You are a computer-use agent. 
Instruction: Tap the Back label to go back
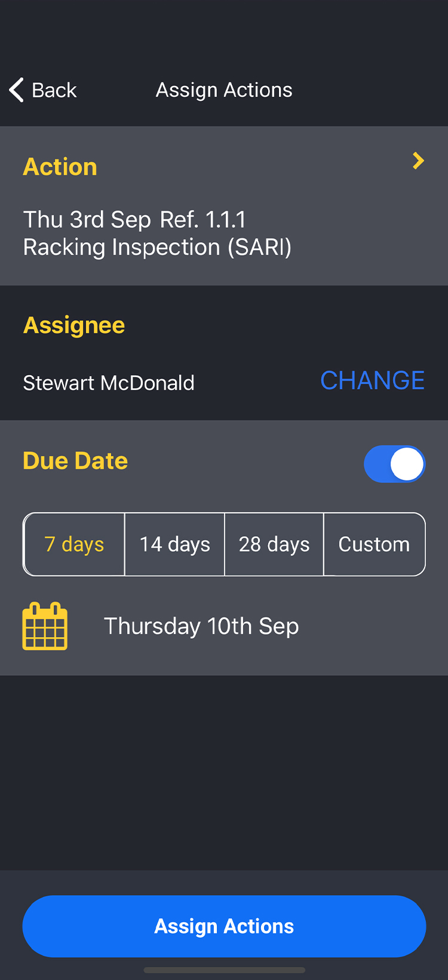point(54,90)
